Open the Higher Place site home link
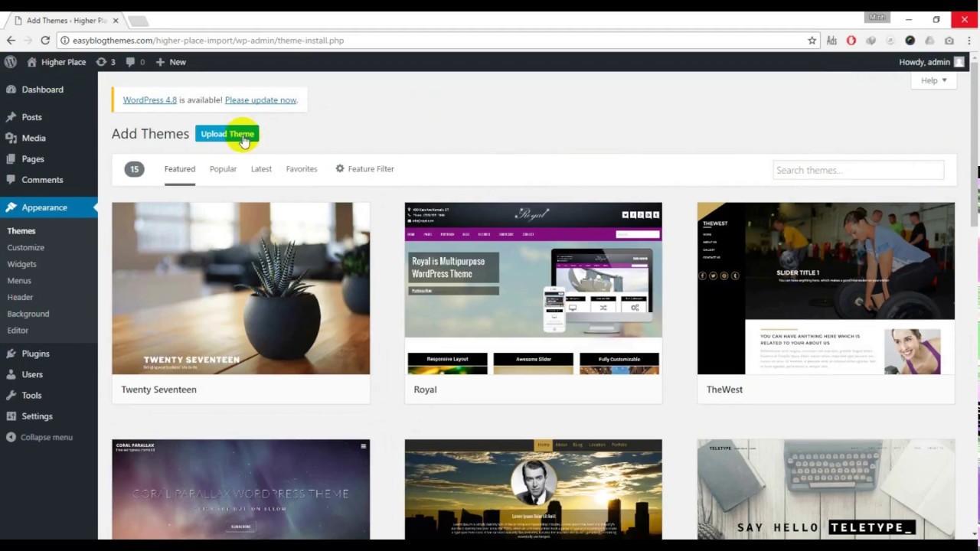This screenshot has width=980, height=551. tap(56, 62)
